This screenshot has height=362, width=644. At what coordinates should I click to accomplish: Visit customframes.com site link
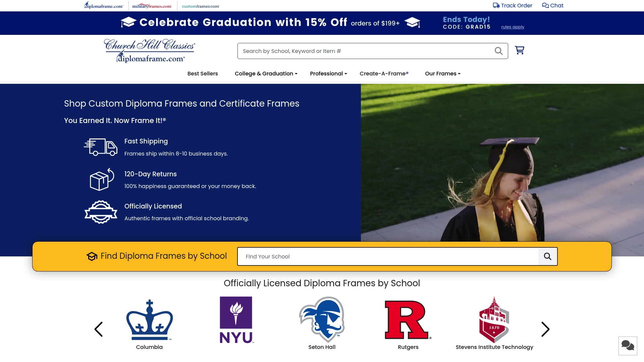201,6
